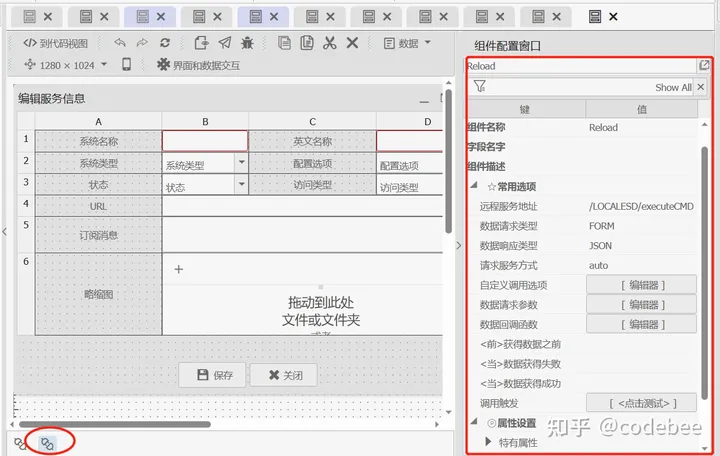Screen dimensions: 720x456
Task: Open the 系统类型 dropdown
Action: click(x=241, y=162)
